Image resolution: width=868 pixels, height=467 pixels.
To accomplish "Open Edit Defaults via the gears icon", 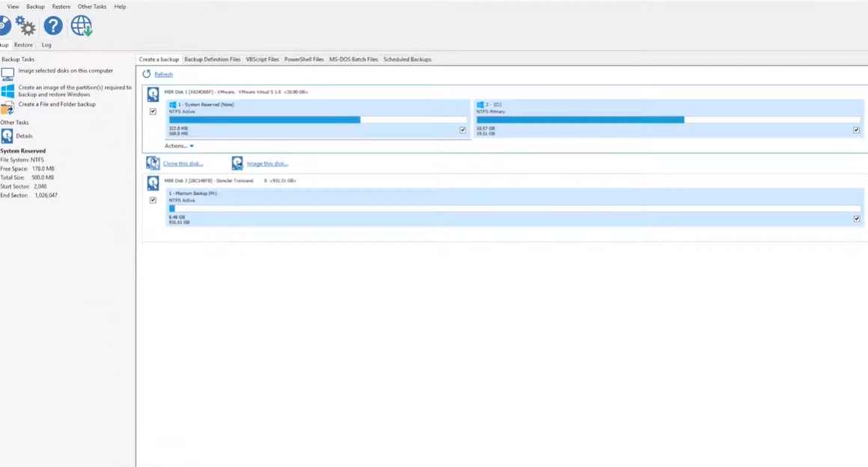I will [x=25, y=25].
